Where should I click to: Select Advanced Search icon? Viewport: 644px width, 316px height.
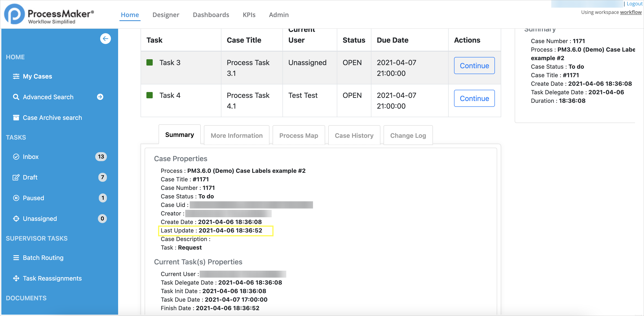(x=16, y=97)
